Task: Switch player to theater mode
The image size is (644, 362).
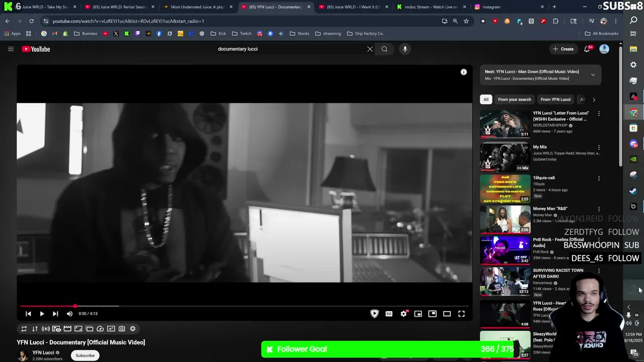Action: [447, 314]
